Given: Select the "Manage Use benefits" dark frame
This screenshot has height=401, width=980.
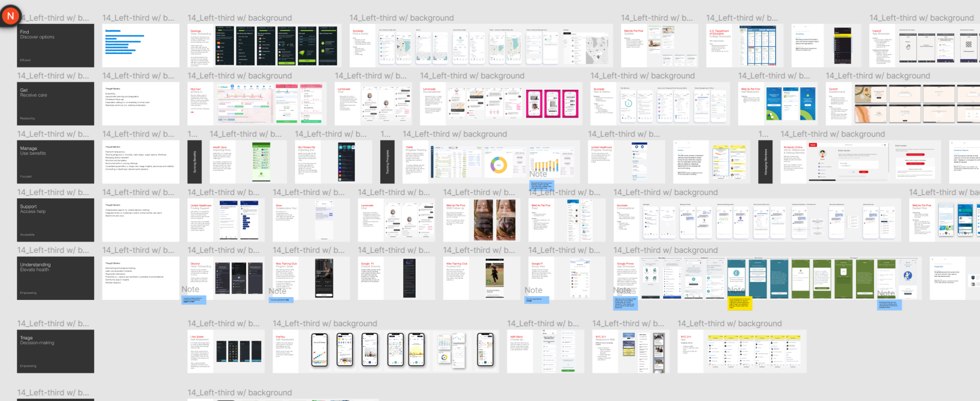Looking at the screenshot, I should point(55,162).
